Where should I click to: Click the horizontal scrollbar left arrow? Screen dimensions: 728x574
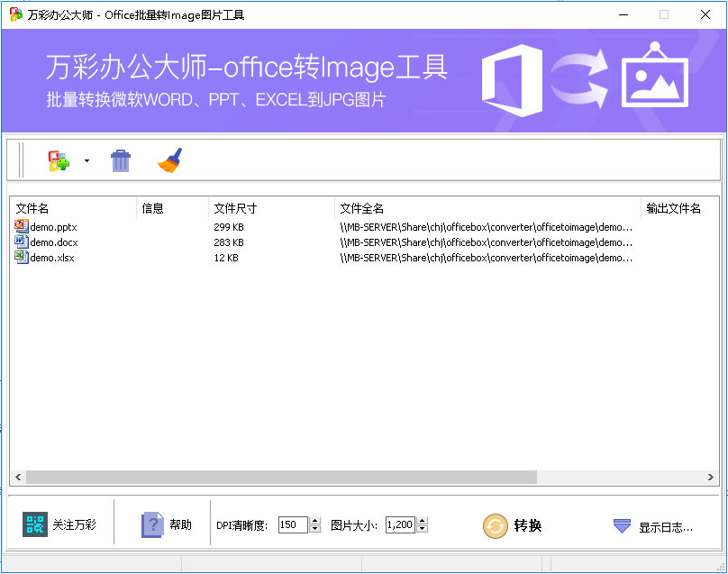tap(18, 477)
